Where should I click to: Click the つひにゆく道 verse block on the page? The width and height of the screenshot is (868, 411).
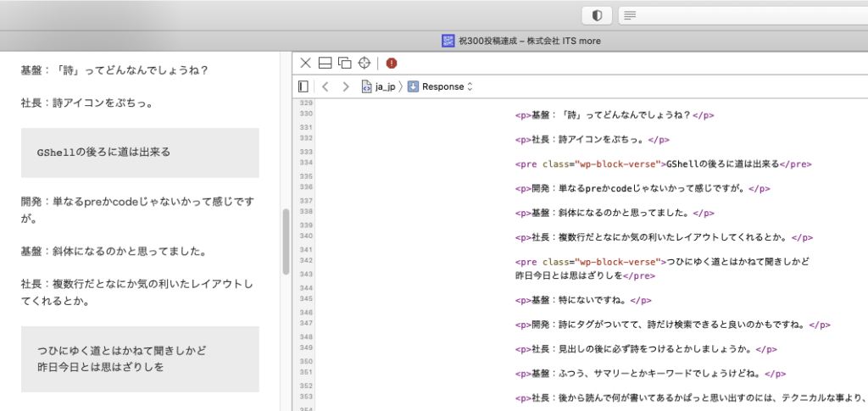(140, 358)
